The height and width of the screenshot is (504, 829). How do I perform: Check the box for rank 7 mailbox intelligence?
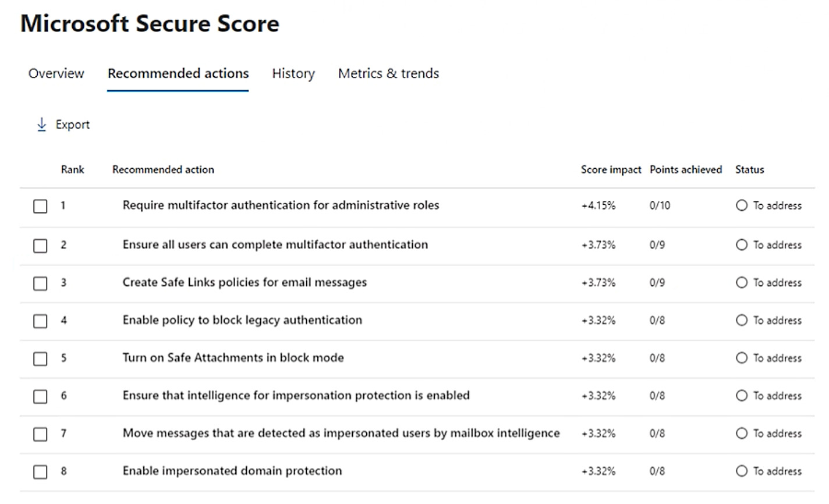pyautogui.click(x=40, y=434)
